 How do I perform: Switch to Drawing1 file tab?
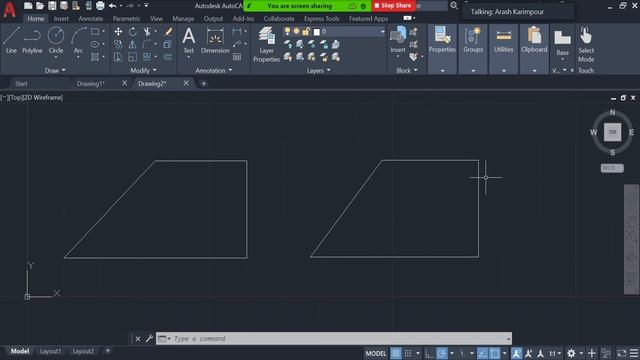[91, 84]
